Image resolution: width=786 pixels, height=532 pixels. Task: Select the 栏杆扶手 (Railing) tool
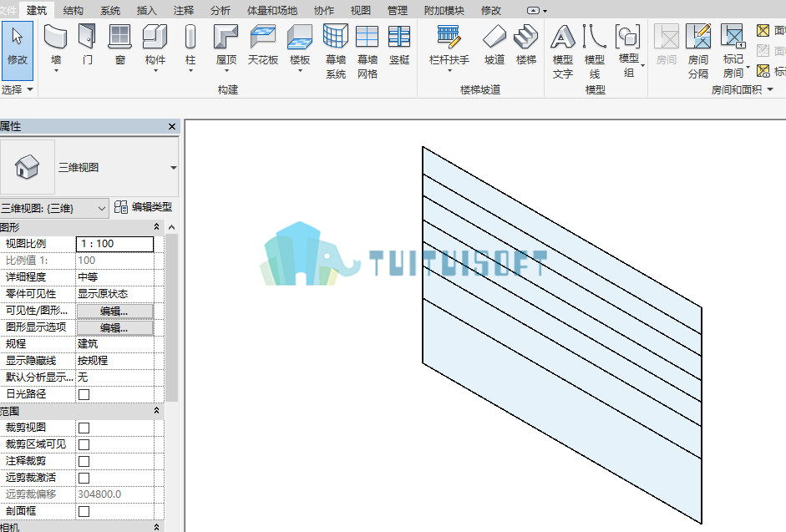449,48
